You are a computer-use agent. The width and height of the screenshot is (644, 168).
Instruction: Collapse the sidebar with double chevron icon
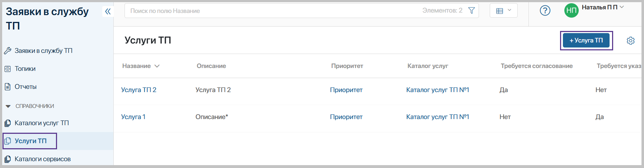tap(108, 12)
